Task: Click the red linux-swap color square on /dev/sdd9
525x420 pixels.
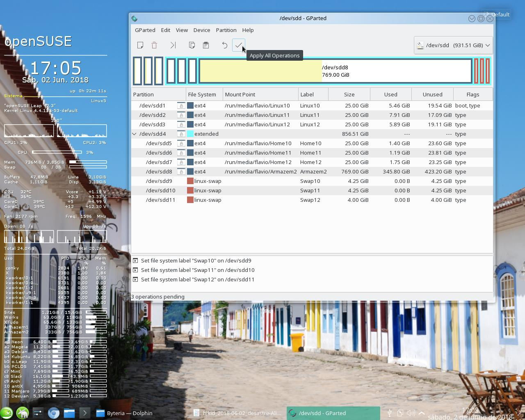Action: (190, 181)
